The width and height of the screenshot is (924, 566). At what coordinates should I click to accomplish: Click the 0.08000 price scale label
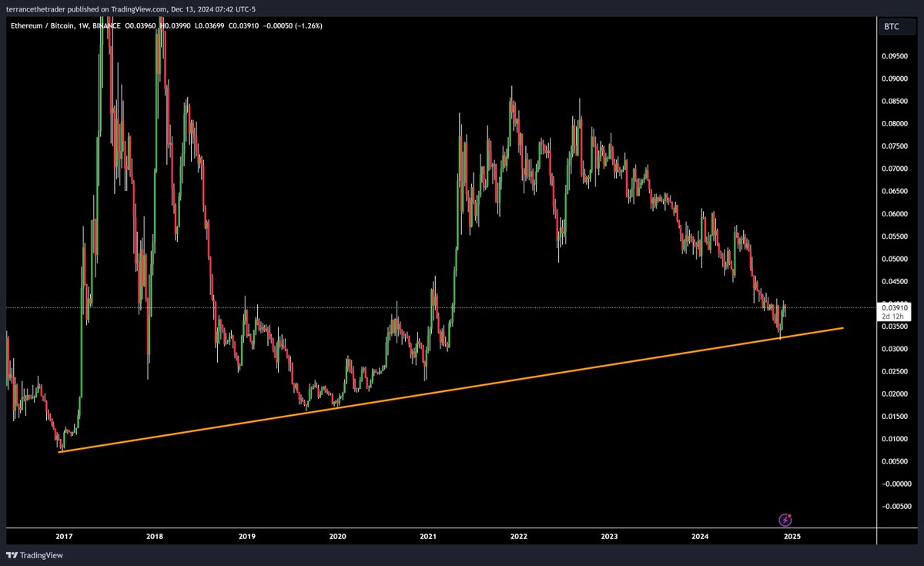(x=896, y=123)
